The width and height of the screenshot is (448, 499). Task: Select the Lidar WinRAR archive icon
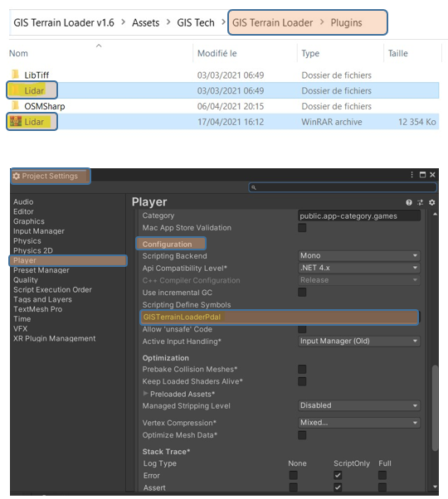pos(16,121)
